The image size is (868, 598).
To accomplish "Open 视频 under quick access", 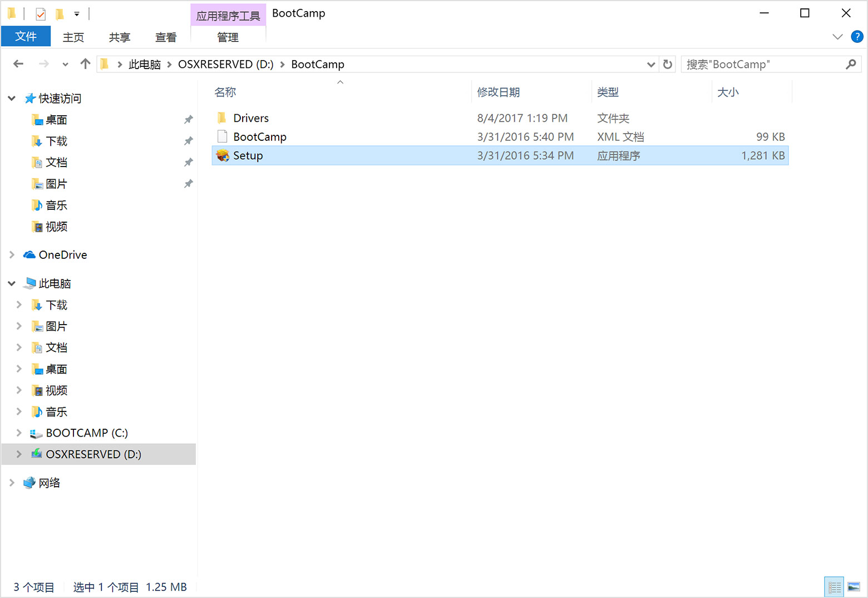I will pyautogui.click(x=56, y=227).
